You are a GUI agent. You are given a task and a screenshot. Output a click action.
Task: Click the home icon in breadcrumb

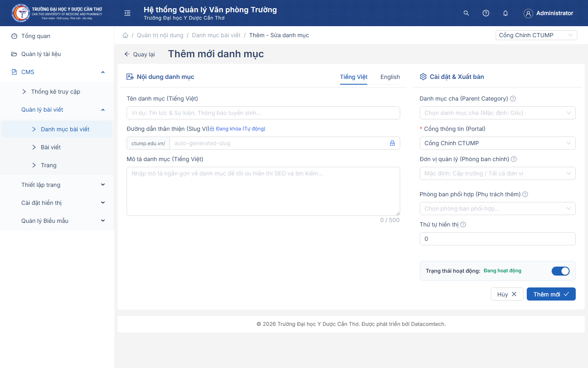pyautogui.click(x=125, y=35)
